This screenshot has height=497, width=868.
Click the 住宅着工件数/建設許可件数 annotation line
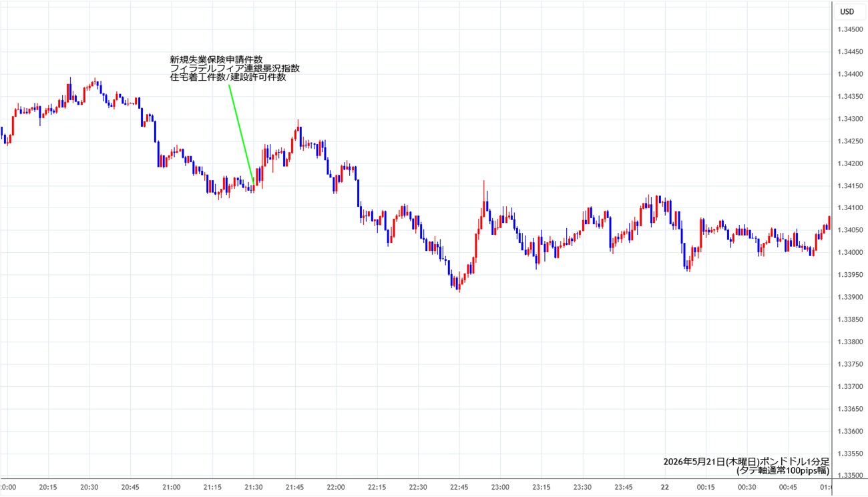(228, 77)
